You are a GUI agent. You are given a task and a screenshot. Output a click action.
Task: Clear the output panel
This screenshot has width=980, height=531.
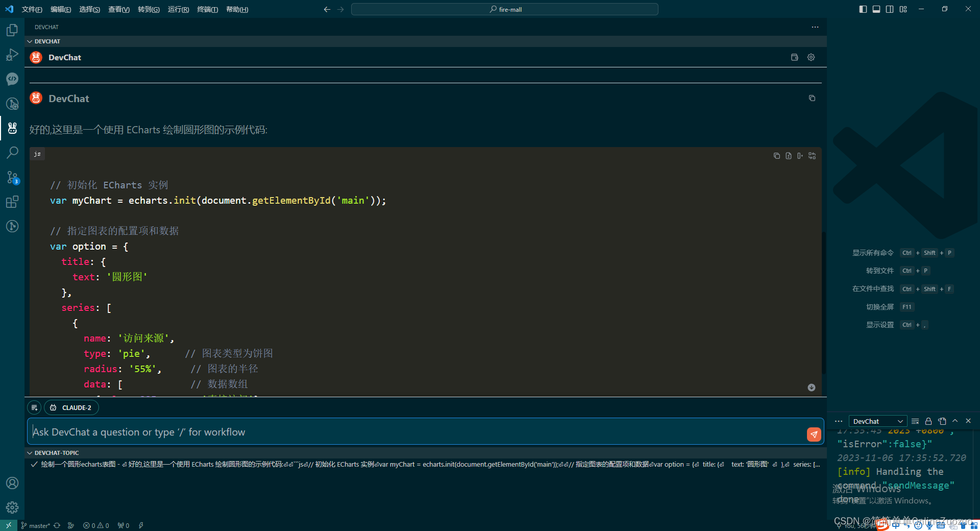(915, 421)
